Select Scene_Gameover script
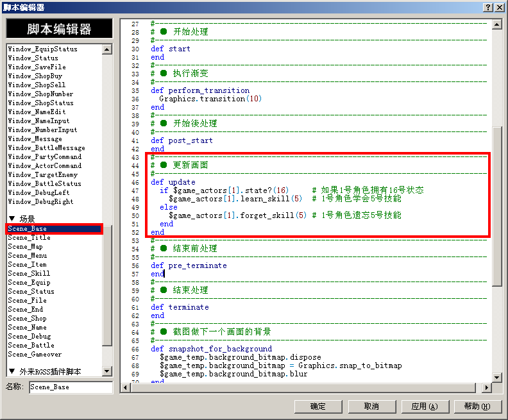The width and height of the screenshot is (508, 420). point(35,355)
